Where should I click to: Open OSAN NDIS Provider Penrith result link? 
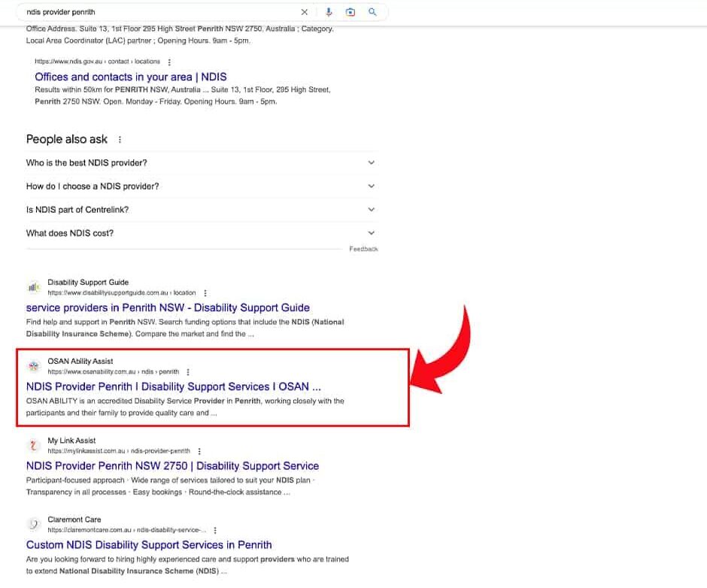pos(173,386)
